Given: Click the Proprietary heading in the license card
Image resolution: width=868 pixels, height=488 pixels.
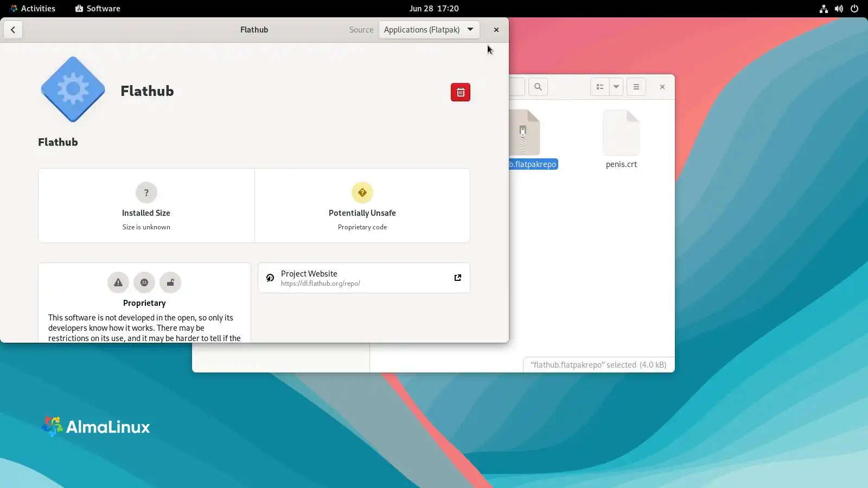Looking at the screenshot, I should (x=144, y=303).
